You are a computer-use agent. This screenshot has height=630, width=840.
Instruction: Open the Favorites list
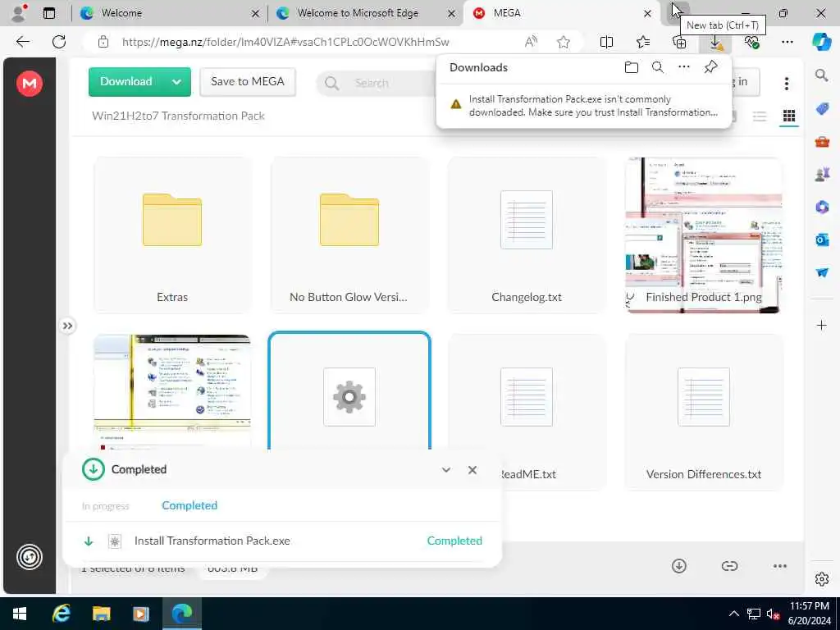pyautogui.click(x=643, y=42)
